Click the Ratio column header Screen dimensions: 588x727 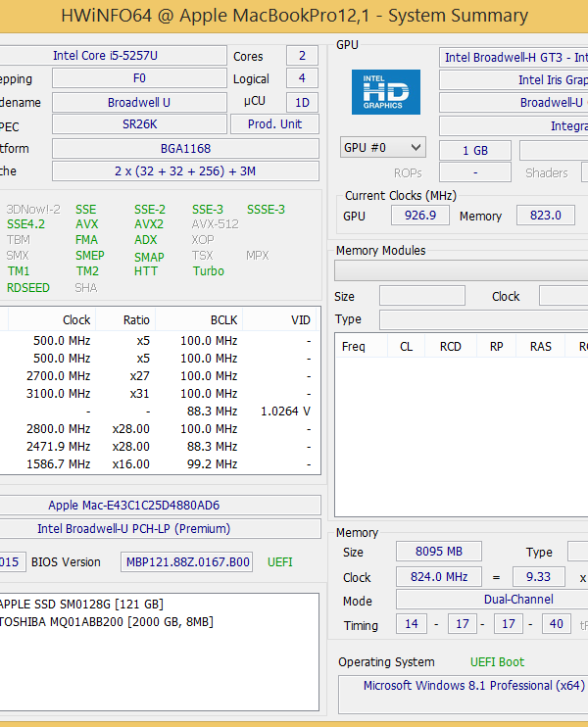point(136,320)
